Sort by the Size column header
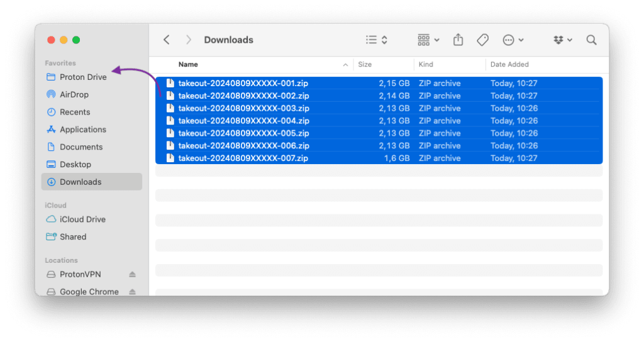 pyautogui.click(x=365, y=65)
